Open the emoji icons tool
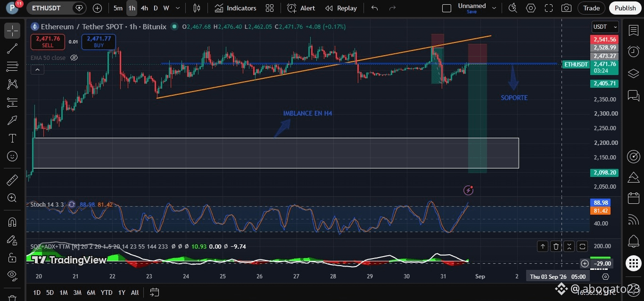 [x=12, y=156]
